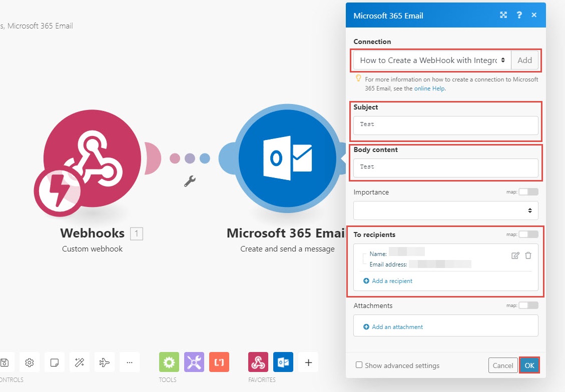565x392 pixels.
Task: Open scenario settings gear icon
Action: [30, 362]
